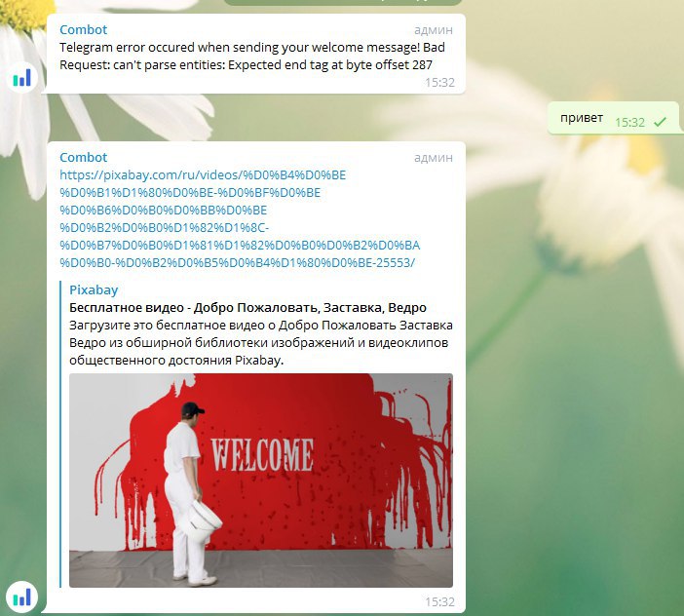
Task: Open Combot avatar beside the error message
Action: 21,78
